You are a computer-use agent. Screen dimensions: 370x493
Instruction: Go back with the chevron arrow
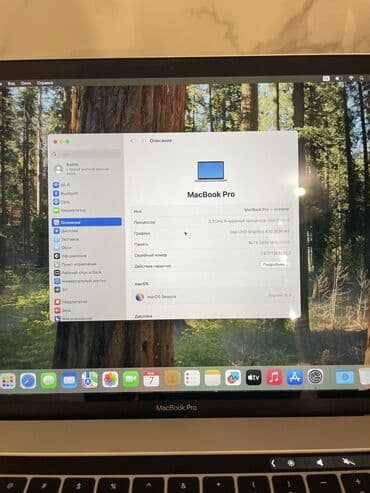(132, 141)
